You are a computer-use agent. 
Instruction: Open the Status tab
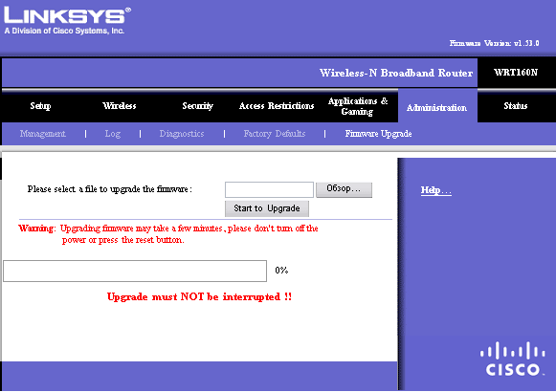click(516, 105)
